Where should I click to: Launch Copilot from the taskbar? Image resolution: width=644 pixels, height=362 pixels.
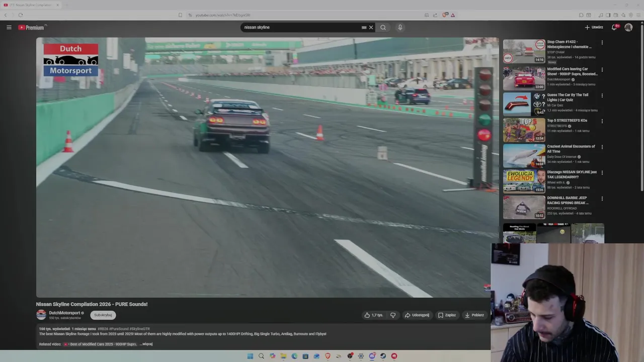click(x=272, y=356)
